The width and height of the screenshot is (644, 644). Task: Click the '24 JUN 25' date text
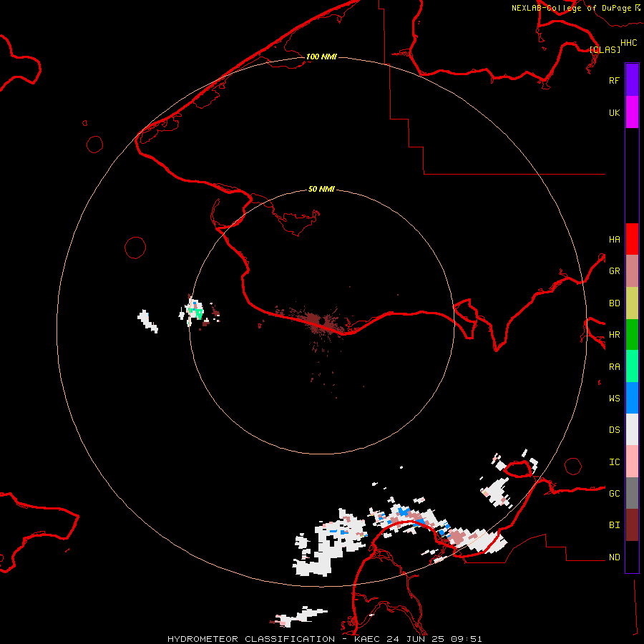pos(415,639)
